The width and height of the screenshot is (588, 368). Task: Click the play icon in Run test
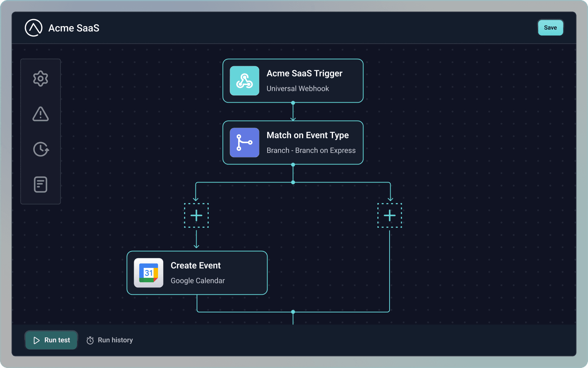click(36, 340)
